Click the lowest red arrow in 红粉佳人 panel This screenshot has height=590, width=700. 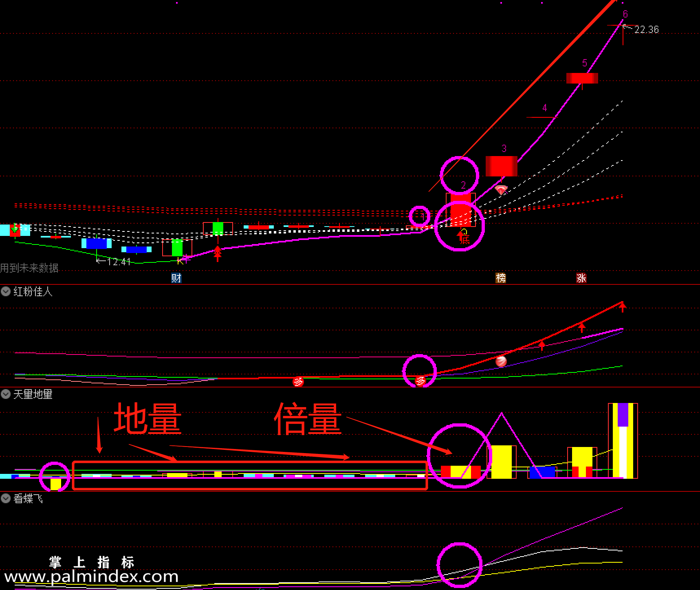pyautogui.click(x=542, y=346)
